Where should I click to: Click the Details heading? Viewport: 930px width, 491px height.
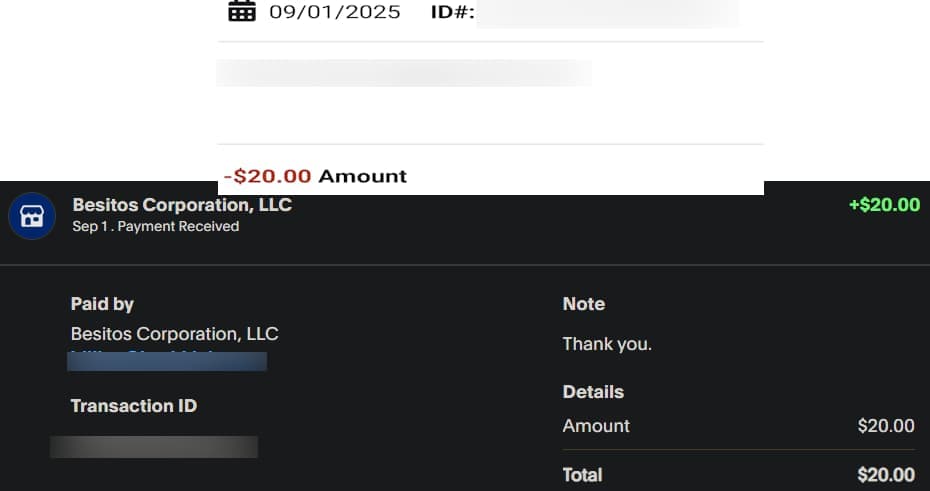[593, 392]
